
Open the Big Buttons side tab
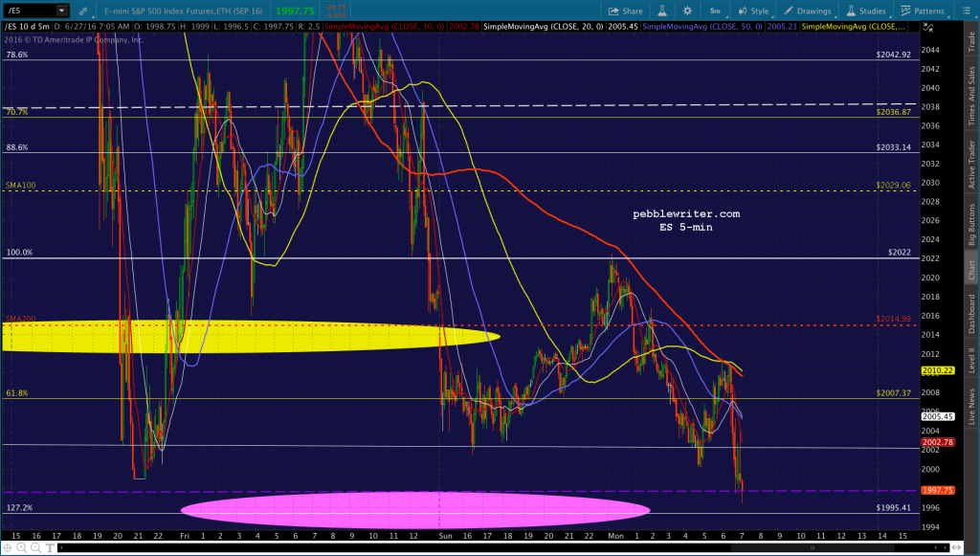[971, 224]
